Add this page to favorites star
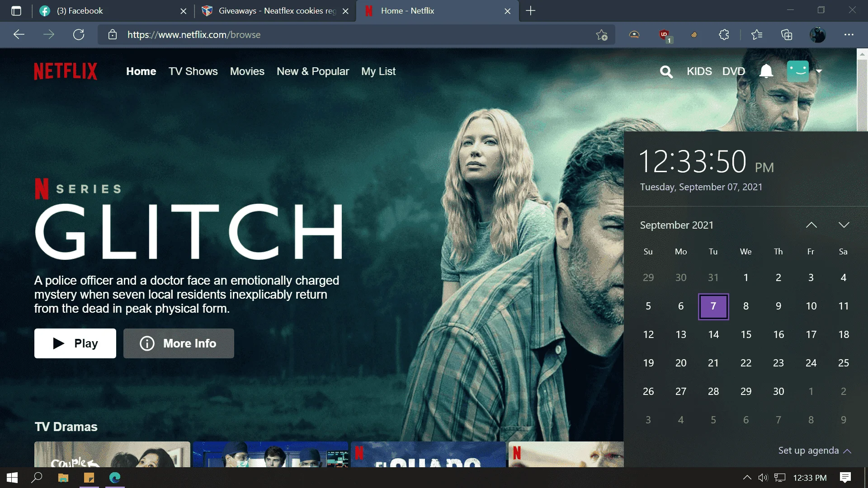The height and width of the screenshot is (488, 868). (601, 35)
